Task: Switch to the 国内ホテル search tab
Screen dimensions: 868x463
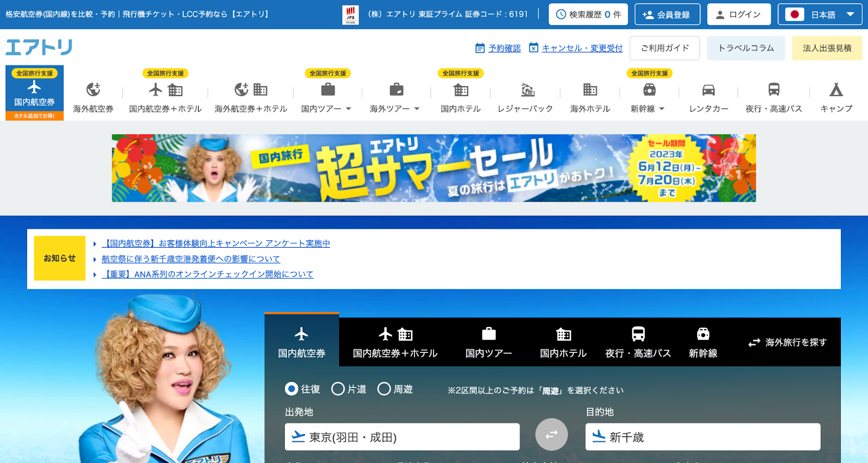Action: (x=563, y=342)
